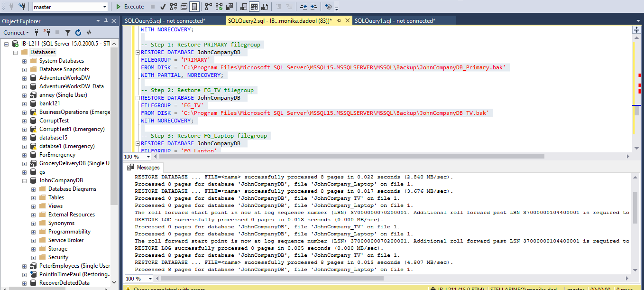644x290 pixels.
Task: Refresh Object Explorer with the refresh icon
Action: point(78,32)
